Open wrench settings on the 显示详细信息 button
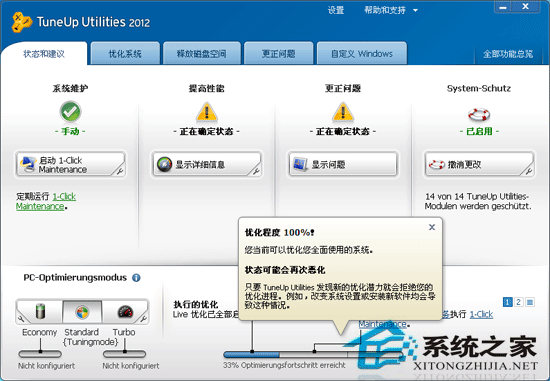The image size is (550, 381). point(256,171)
